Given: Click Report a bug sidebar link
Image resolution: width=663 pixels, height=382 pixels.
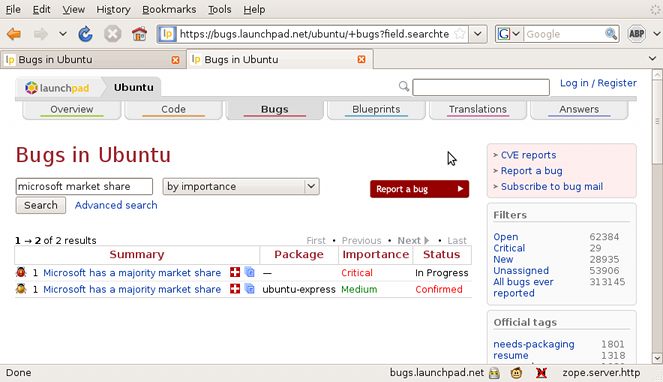Looking at the screenshot, I should 531,171.
